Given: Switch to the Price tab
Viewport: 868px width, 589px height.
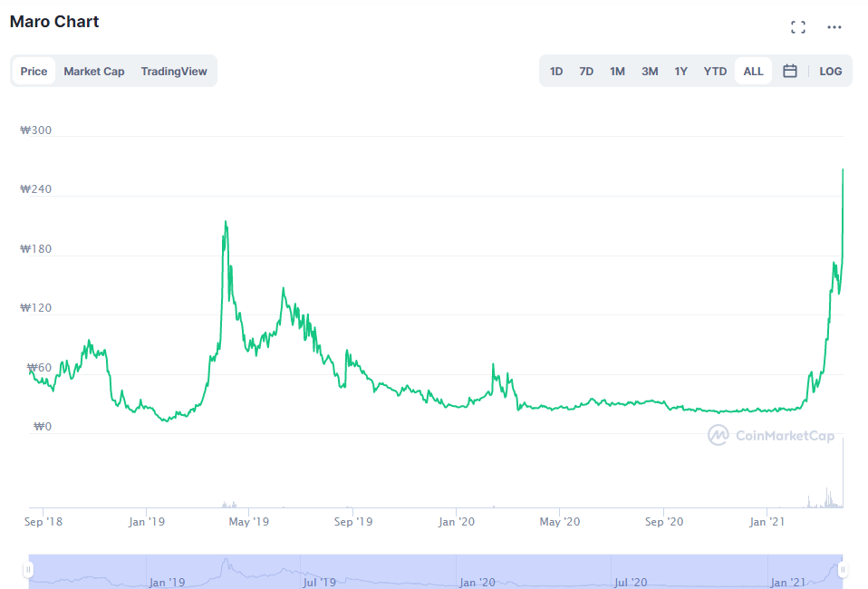Looking at the screenshot, I should pyautogui.click(x=34, y=72).
